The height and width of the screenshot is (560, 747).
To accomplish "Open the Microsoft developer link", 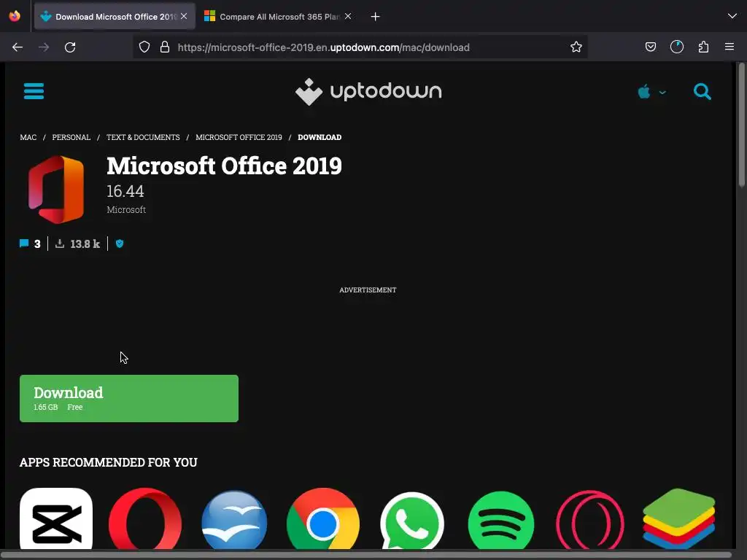I will [x=126, y=209].
